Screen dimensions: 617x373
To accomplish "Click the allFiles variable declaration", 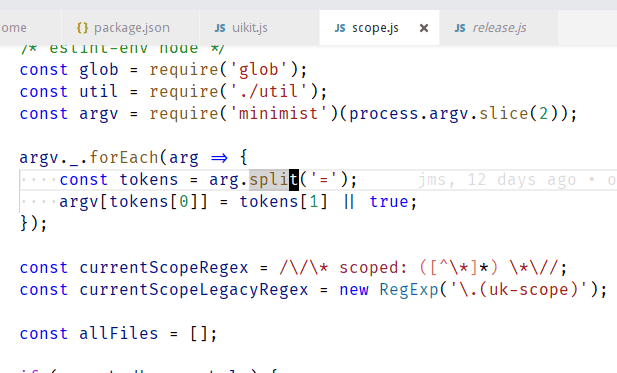I will tap(118, 334).
